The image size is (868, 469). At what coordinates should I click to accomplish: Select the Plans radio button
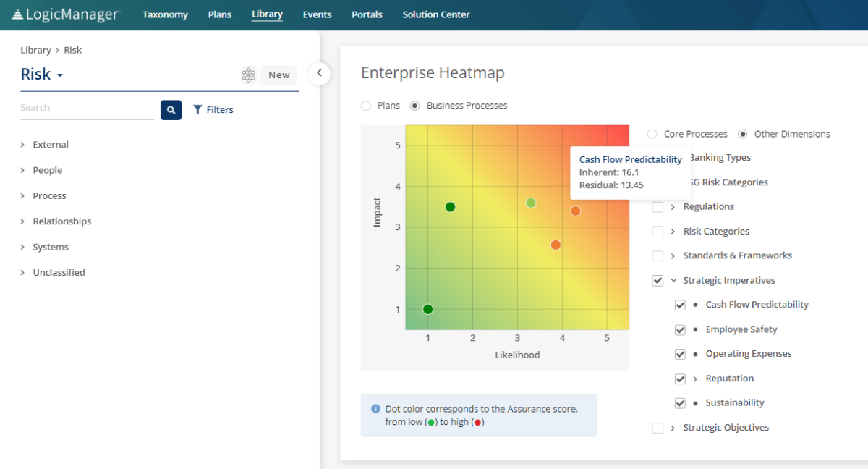click(366, 106)
